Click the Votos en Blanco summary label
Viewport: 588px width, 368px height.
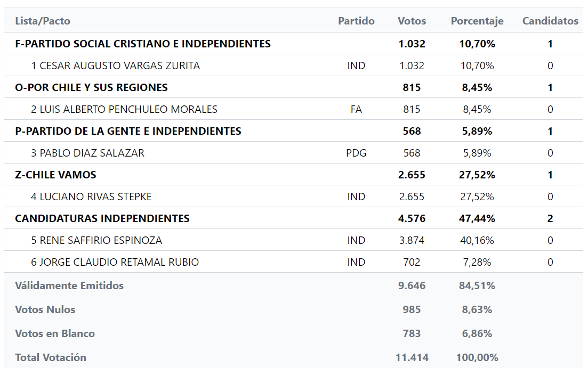point(55,333)
